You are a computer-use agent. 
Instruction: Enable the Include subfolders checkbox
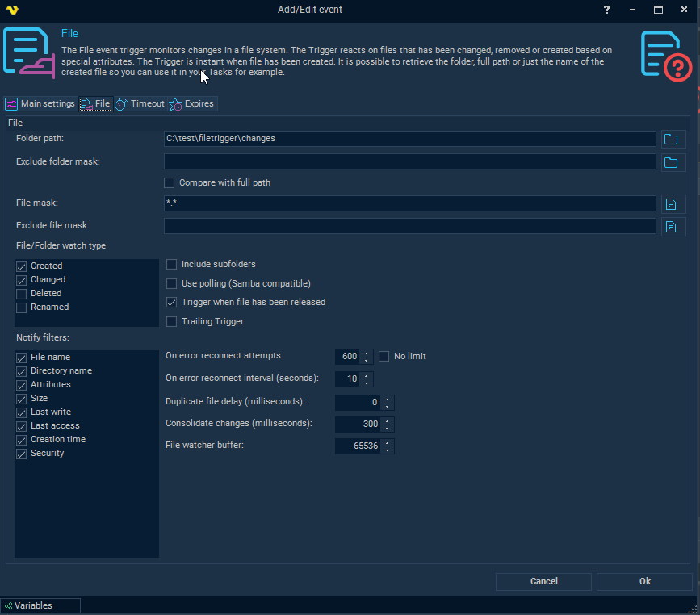171,264
